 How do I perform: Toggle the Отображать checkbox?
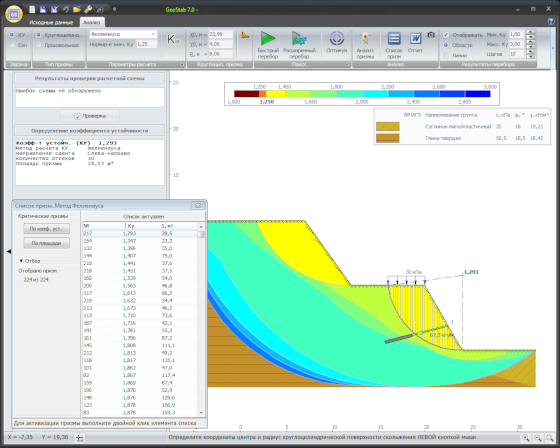coord(446,35)
